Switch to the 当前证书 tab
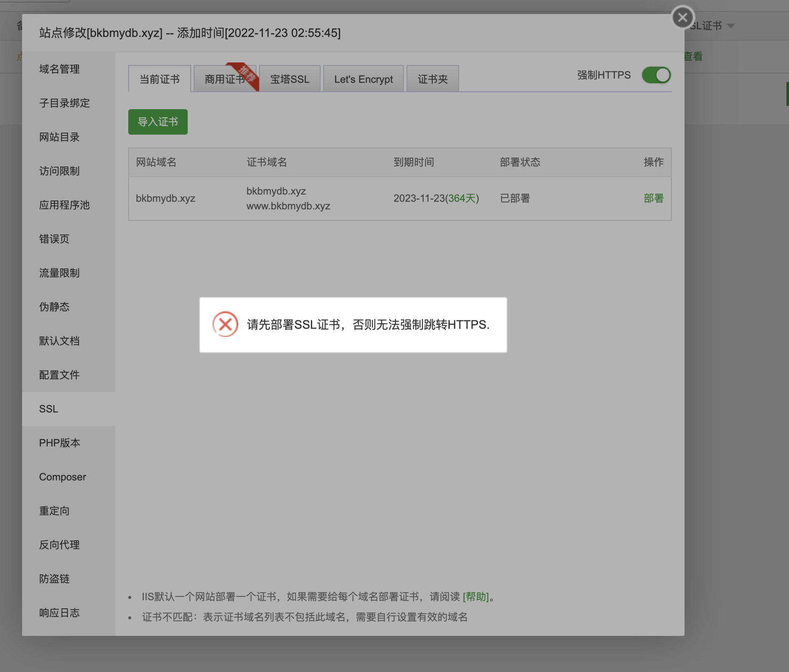This screenshot has height=672, width=789. 160,79
